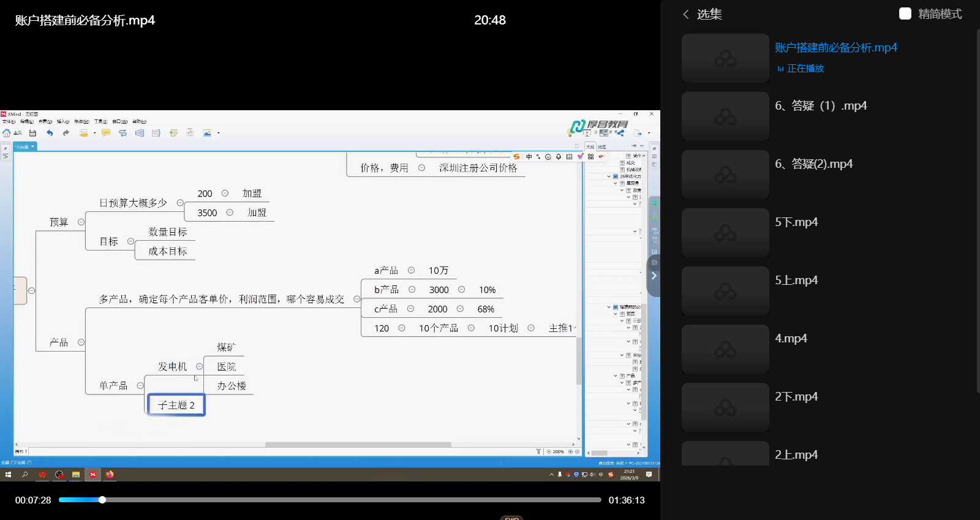Collapse the 发电机 node toggle
Image resolution: width=980 pixels, height=520 pixels.
point(199,367)
